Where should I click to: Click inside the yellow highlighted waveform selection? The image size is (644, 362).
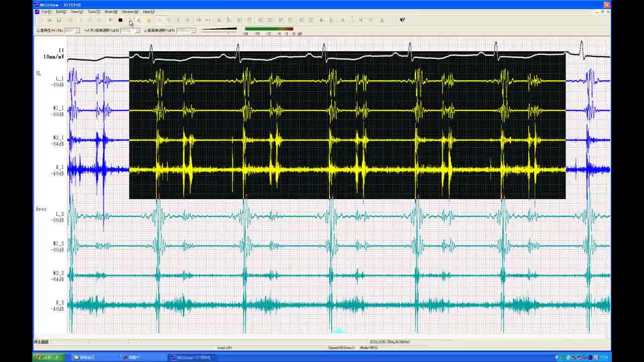pos(347,126)
